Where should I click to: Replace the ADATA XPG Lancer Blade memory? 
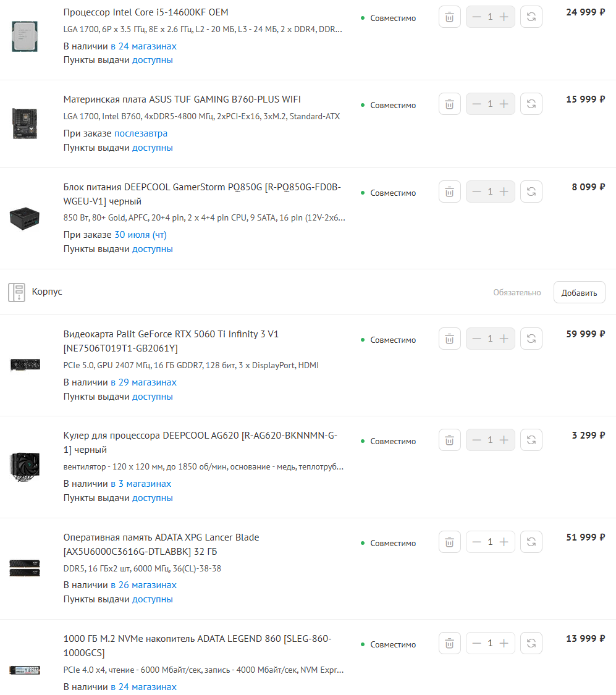[531, 542]
